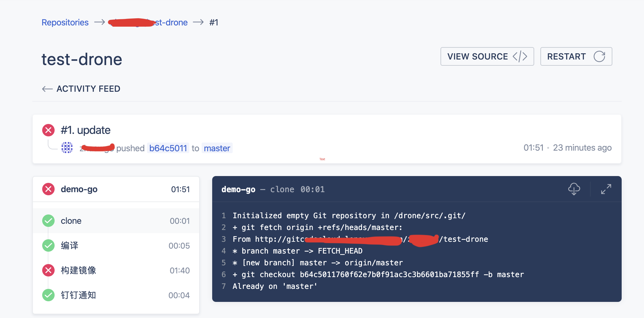644x318 pixels.
Task: Click the red failed icon beside demo-go
Action: pos(48,189)
